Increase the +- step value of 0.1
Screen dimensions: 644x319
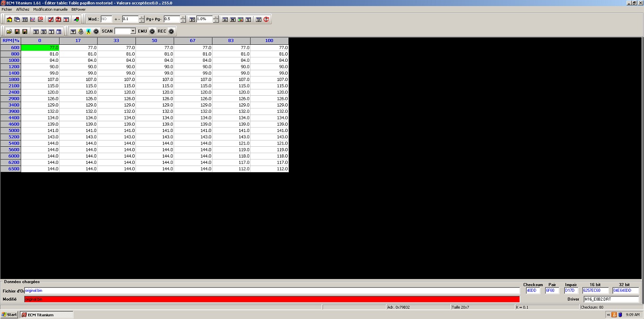click(142, 17)
